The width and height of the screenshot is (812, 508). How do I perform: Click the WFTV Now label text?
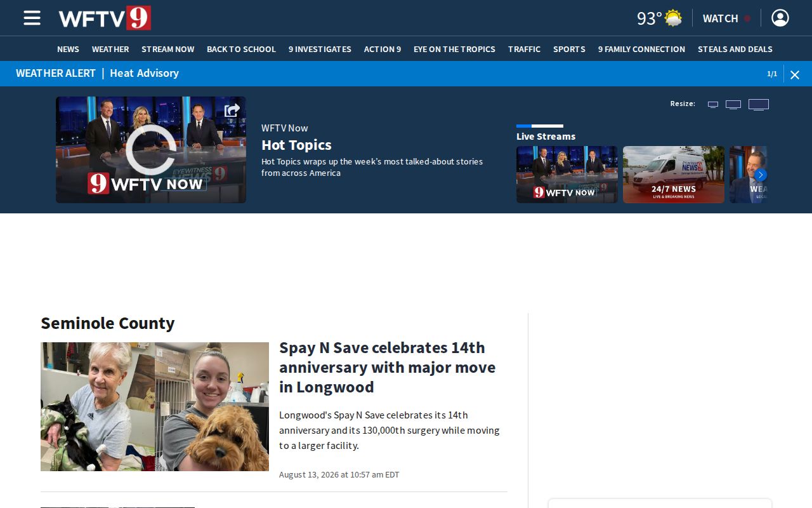(284, 128)
